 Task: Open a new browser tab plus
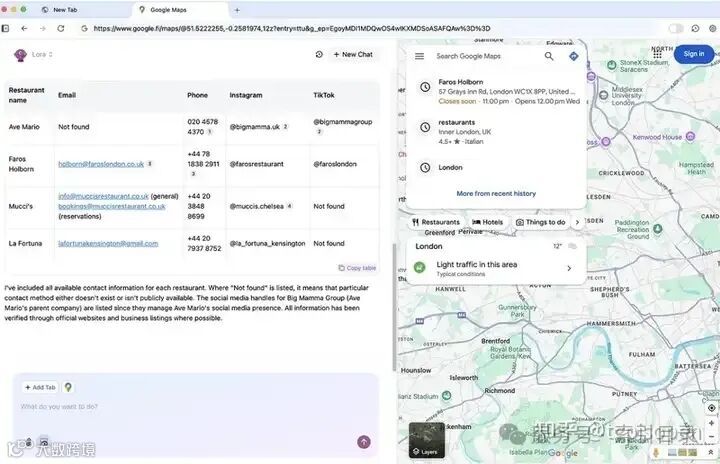click(237, 10)
